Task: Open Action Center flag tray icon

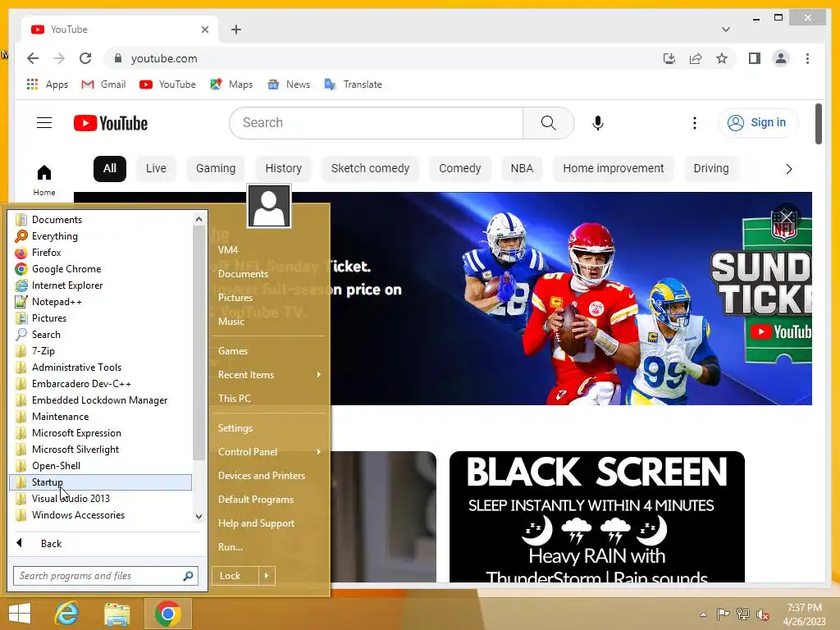Action: [723, 614]
